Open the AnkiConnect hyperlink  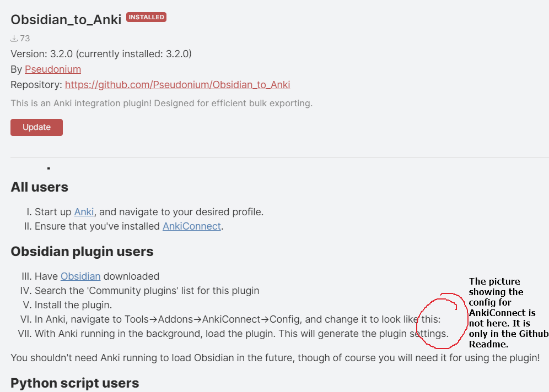point(191,226)
